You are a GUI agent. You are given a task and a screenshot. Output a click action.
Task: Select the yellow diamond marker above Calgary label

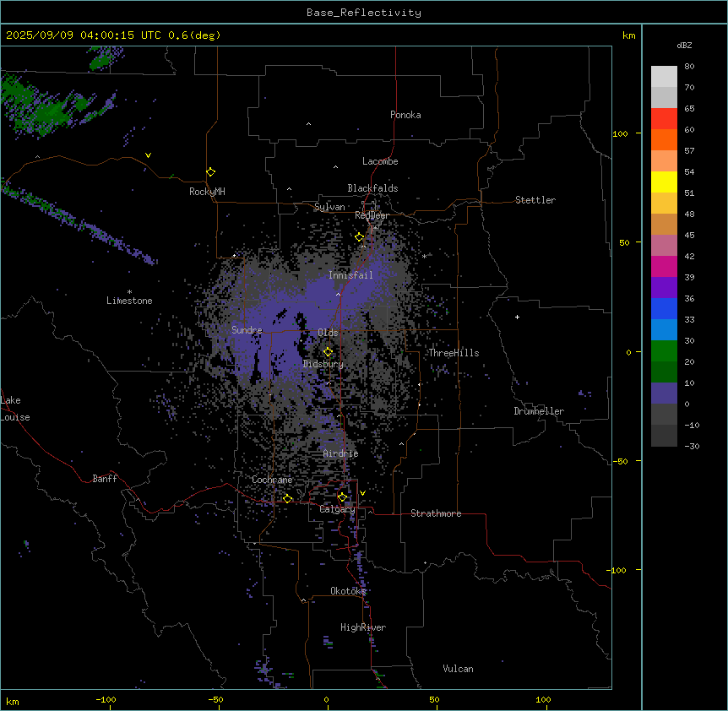342,497
